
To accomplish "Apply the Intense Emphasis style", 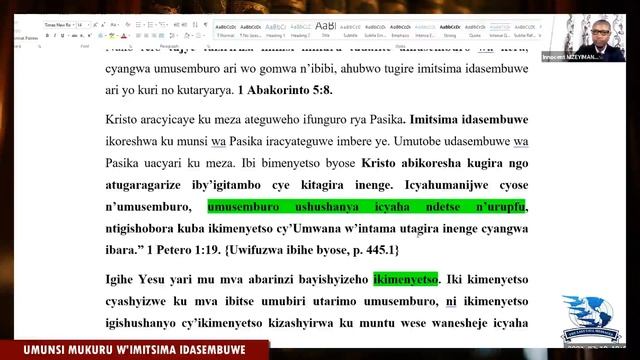I will pyautogui.click(x=425, y=31).
